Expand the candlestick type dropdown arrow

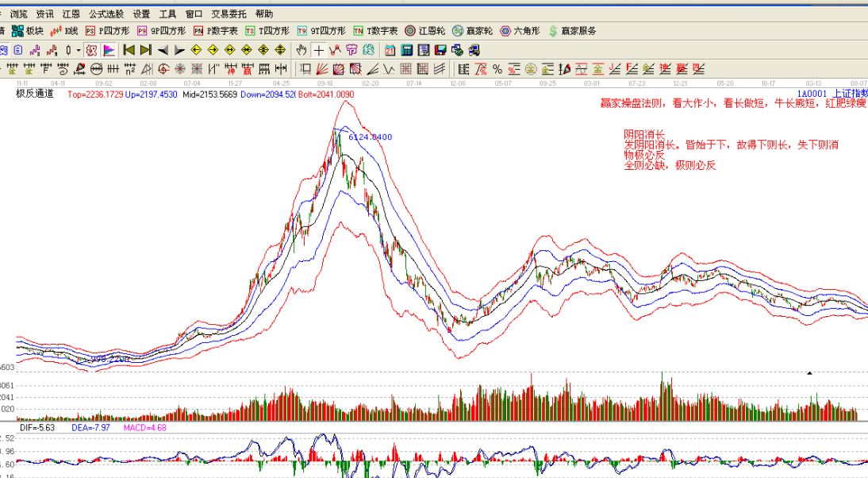(x=79, y=50)
